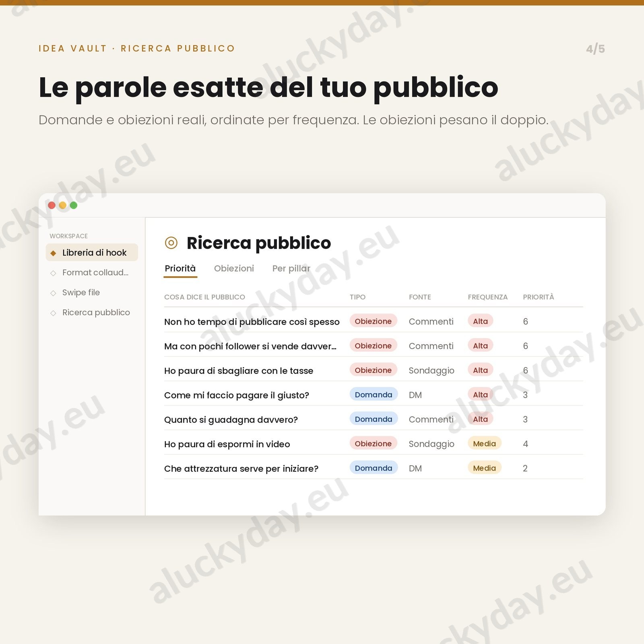Screen dimensions: 644x644
Task: Click the FONTE column header
Action: [x=420, y=297]
